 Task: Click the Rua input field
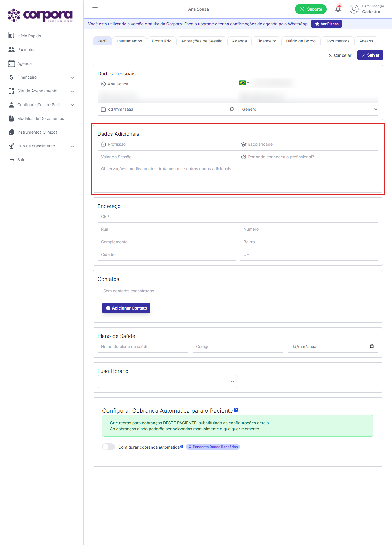(x=166, y=229)
